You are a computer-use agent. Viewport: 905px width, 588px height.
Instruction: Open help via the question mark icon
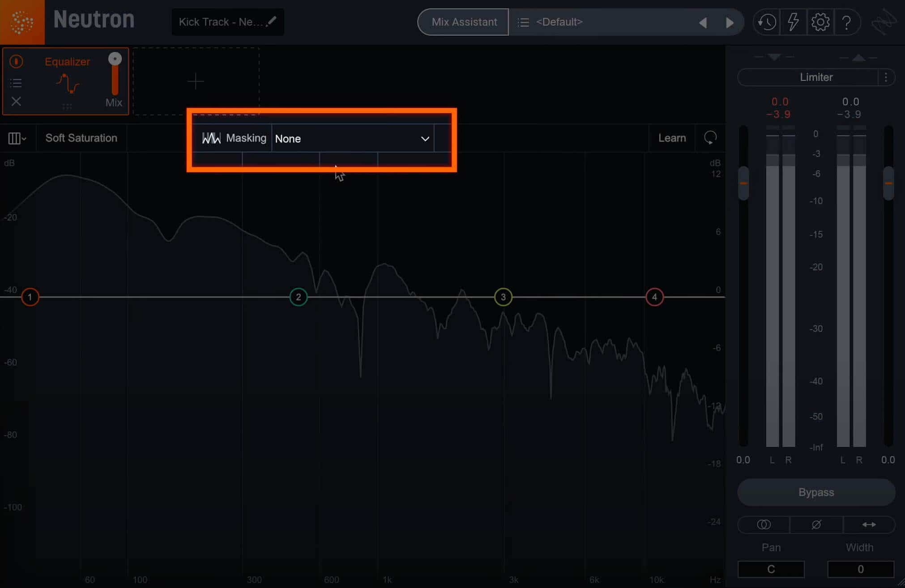[846, 22]
